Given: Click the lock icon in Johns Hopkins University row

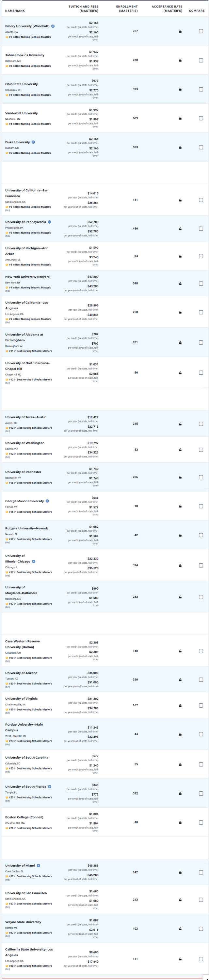Looking at the screenshot, I should pyautogui.click(x=180, y=60).
